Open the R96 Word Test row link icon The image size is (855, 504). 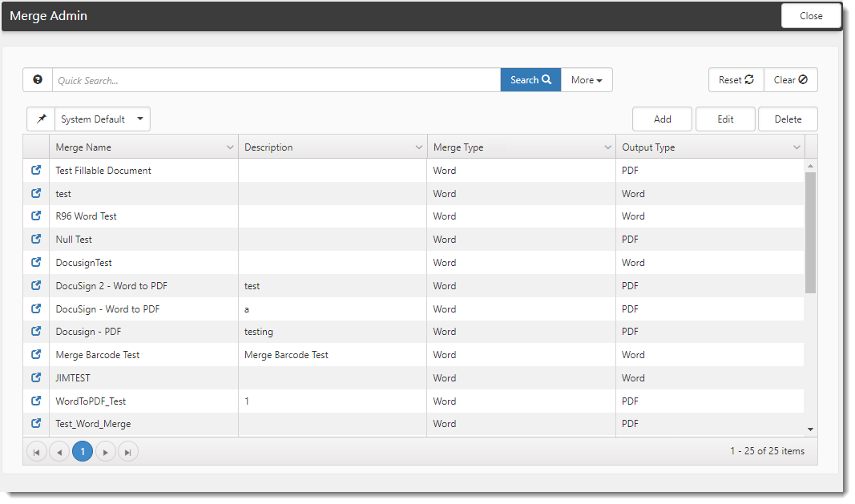36,216
